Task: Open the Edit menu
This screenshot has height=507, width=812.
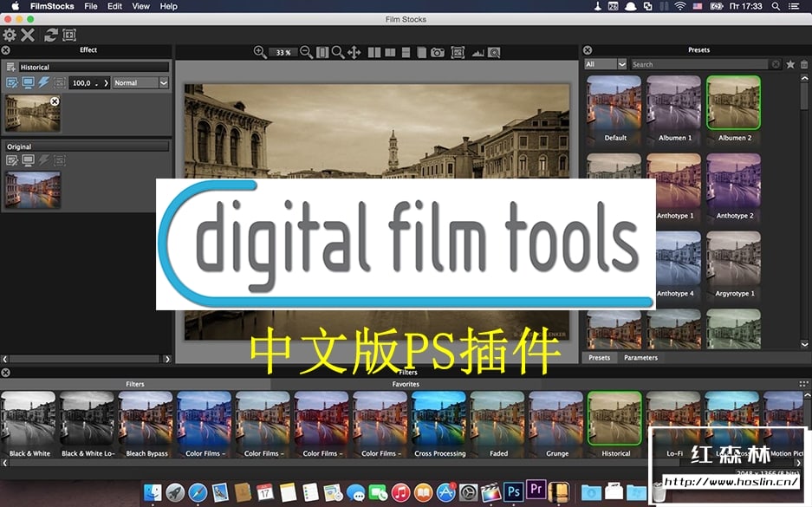Action: 114,6
